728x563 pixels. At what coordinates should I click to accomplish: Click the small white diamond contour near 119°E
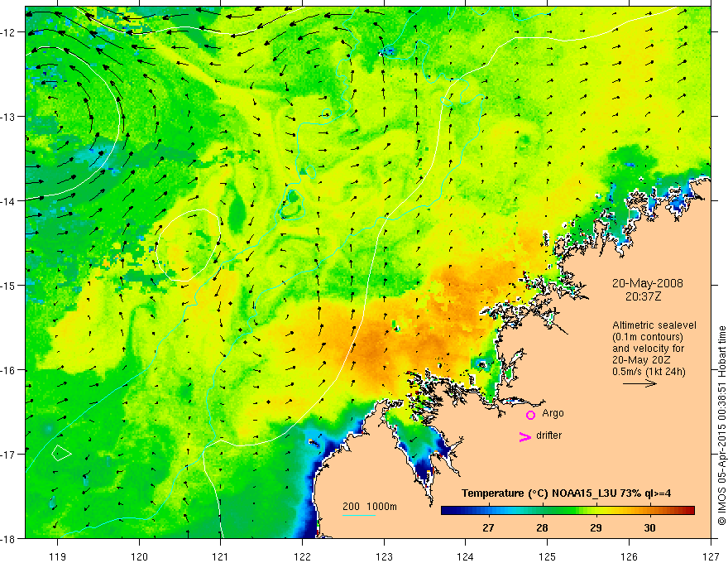point(61,453)
